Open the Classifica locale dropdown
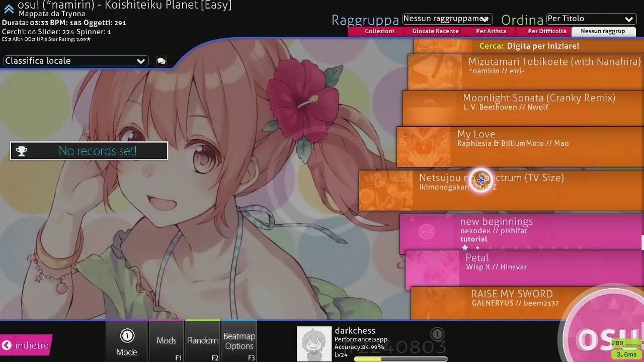644x362 pixels. click(x=75, y=61)
